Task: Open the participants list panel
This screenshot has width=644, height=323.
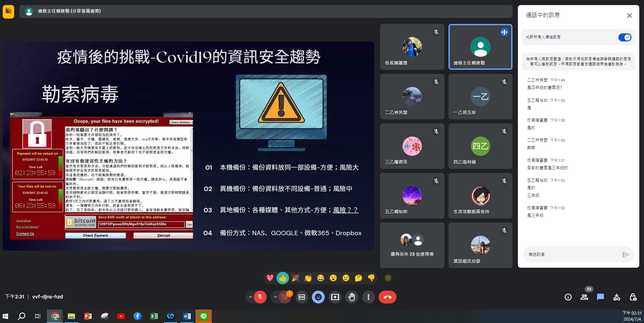Action: click(x=584, y=297)
